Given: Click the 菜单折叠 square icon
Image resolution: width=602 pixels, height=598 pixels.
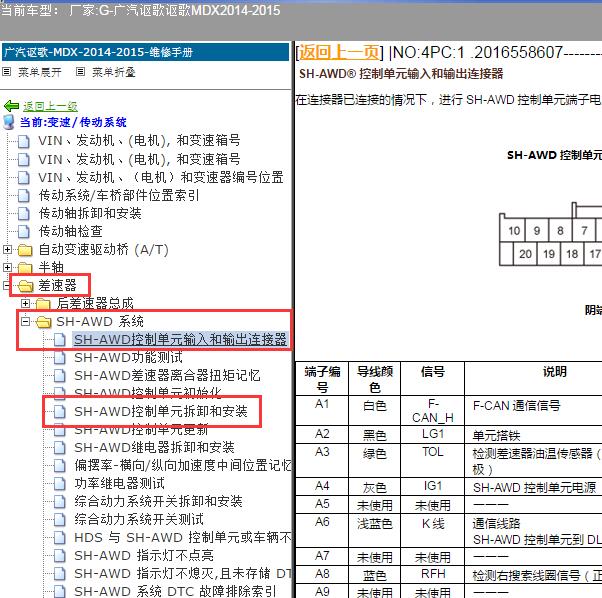Looking at the screenshot, I should click(x=80, y=72).
